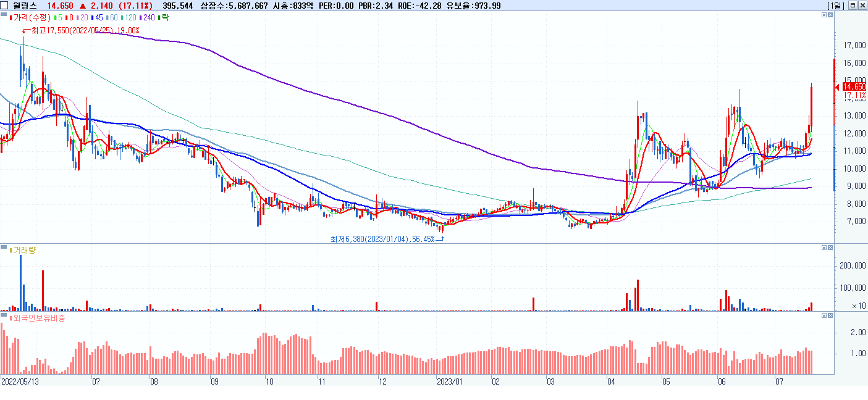Select the 5-day moving average legend
This screenshot has height=400, width=868.
point(57,17)
